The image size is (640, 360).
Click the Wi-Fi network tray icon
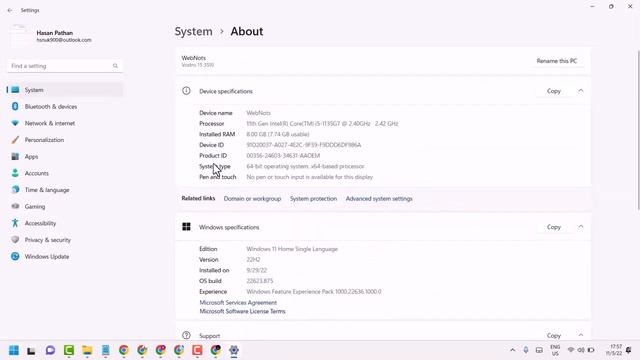click(x=571, y=350)
